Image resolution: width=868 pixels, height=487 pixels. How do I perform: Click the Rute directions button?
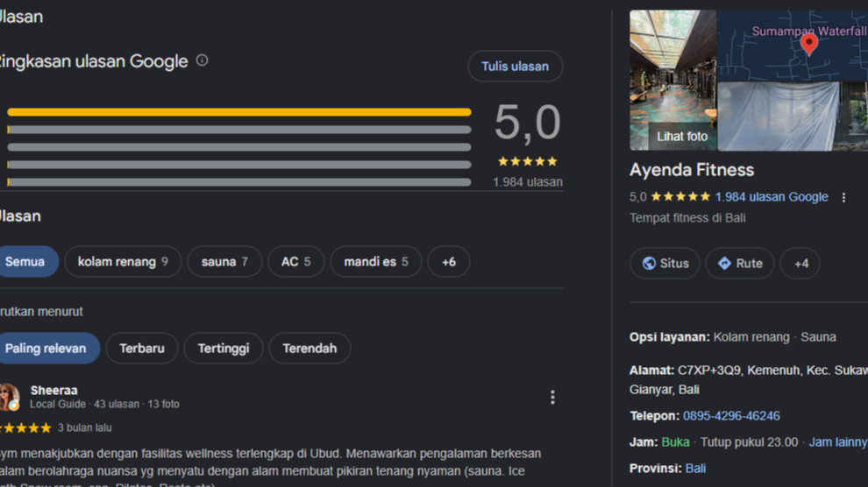[x=740, y=263]
